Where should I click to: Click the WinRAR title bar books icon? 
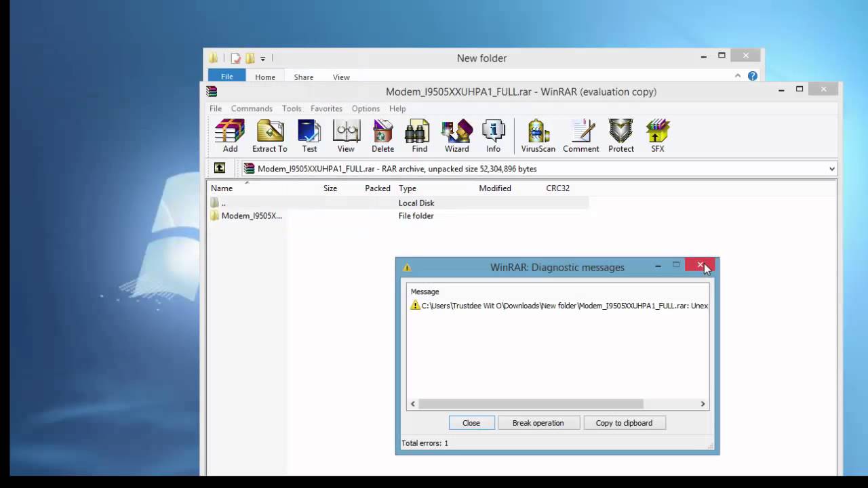pyautogui.click(x=212, y=91)
